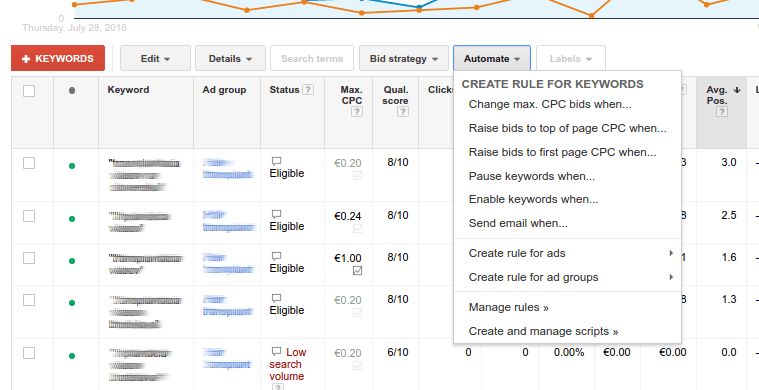
Task: Click the €0.24 max CPC value
Action: click(348, 216)
